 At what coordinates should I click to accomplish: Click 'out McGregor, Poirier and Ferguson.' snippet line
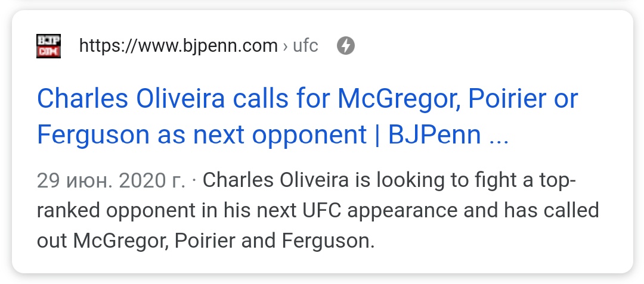[206, 241]
